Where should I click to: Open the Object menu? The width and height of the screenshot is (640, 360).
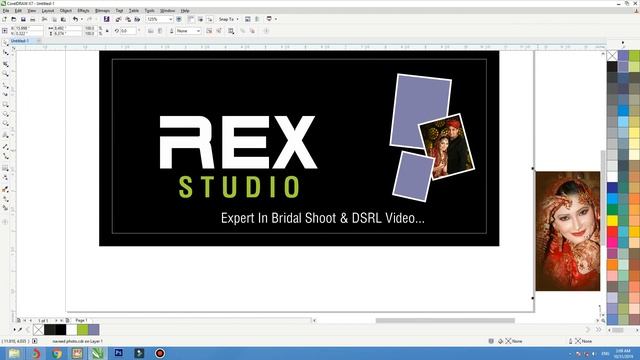click(x=66, y=11)
